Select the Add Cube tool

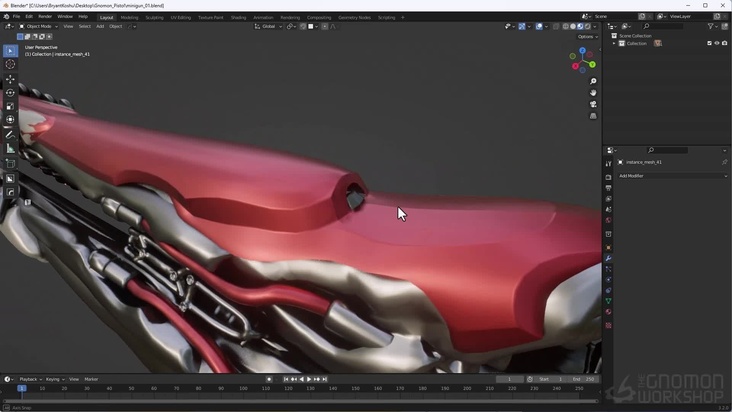(x=10, y=164)
